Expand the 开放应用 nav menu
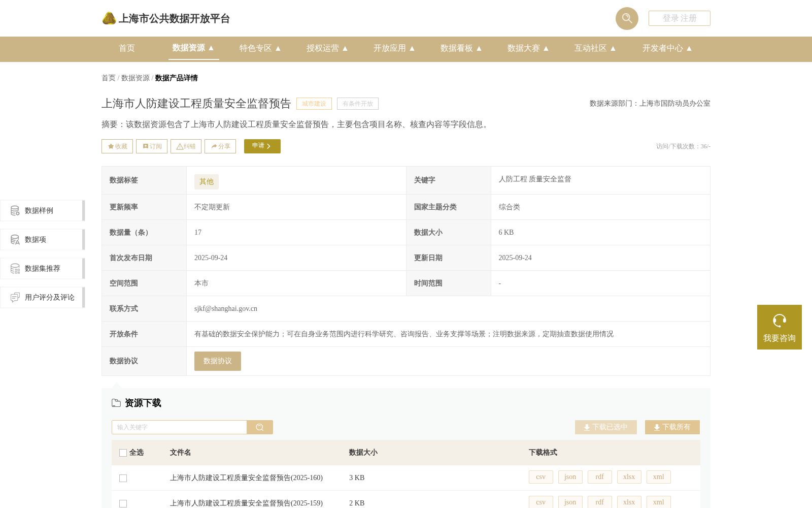This screenshot has height=508, width=812. click(394, 48)
